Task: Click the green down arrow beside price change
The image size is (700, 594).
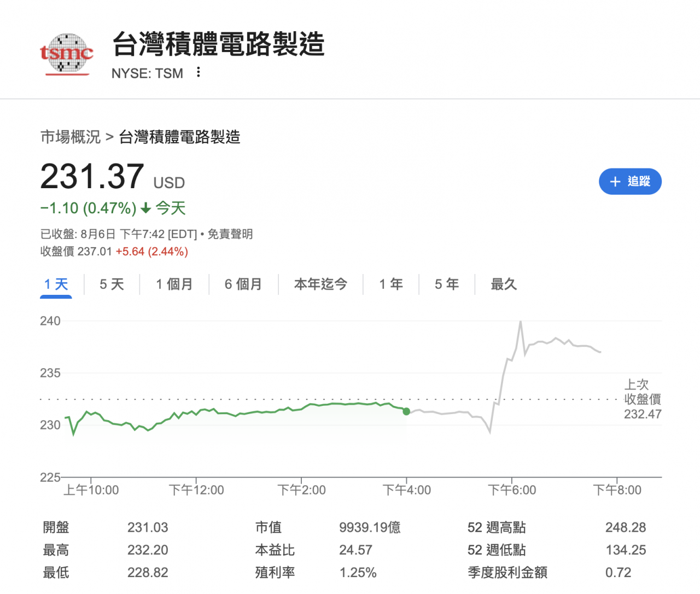Action: [145, 208]
